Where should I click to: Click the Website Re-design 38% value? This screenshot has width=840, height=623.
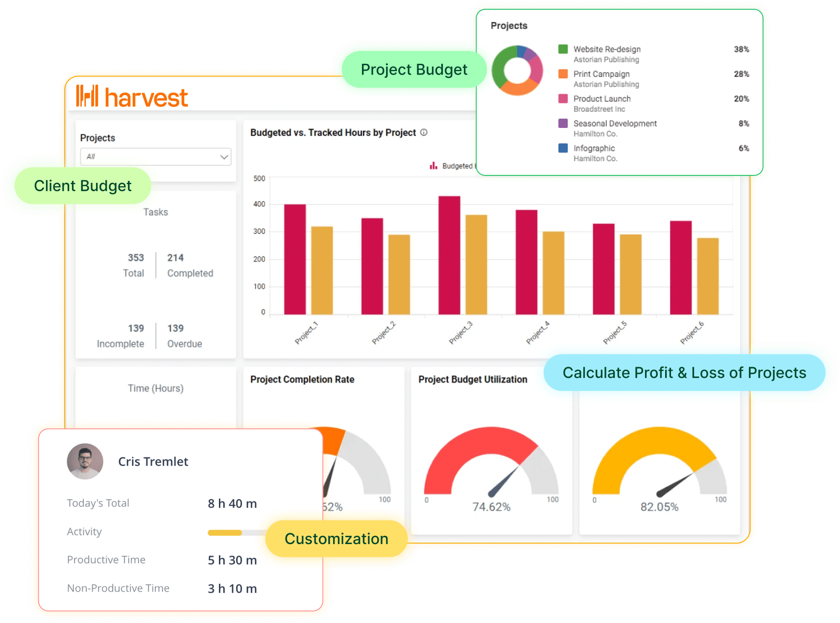coord(742,49)
